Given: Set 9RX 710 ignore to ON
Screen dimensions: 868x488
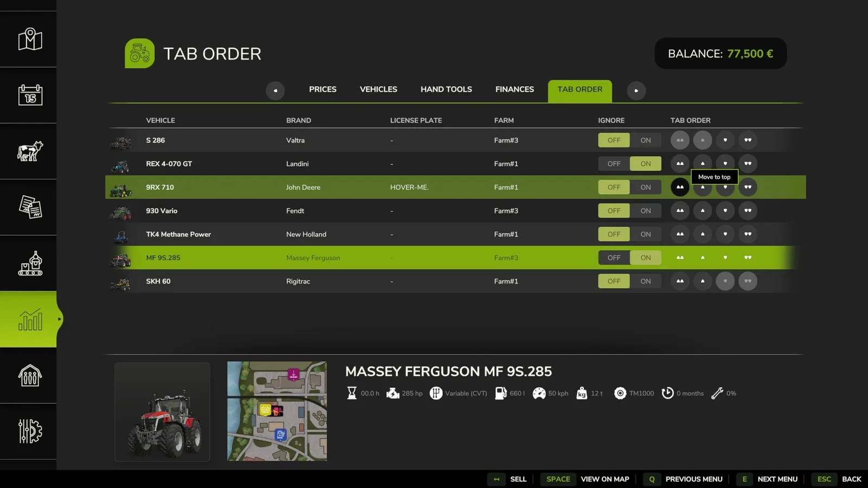Looking at the screenshot, I should (x=646, y=187).
